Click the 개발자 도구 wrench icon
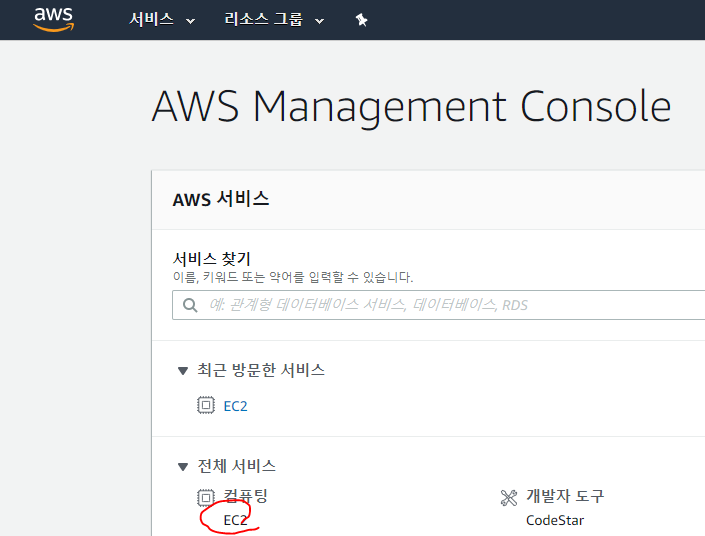Image resolution: width=705 pixels, height=536 pixels. [x=509, y=498]
